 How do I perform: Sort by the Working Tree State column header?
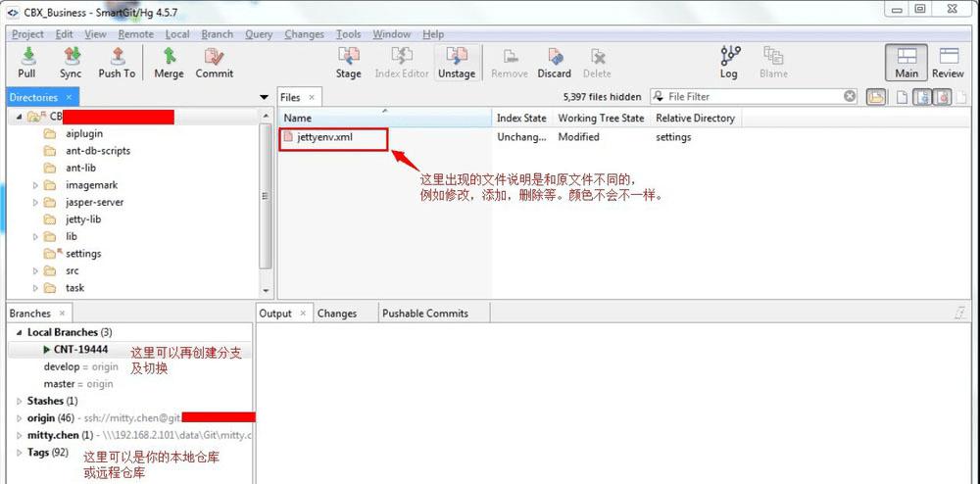coord(602,118)
